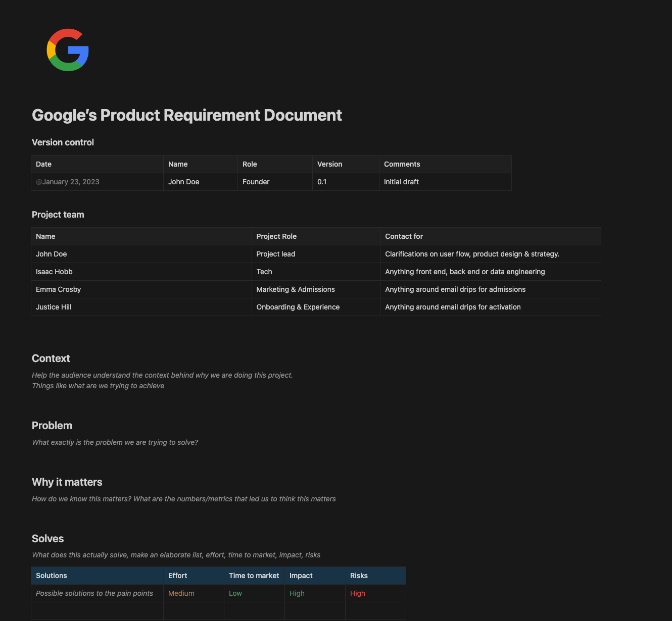
Task: Click the empty Solutions cell in second row
Action: point(97,611)
